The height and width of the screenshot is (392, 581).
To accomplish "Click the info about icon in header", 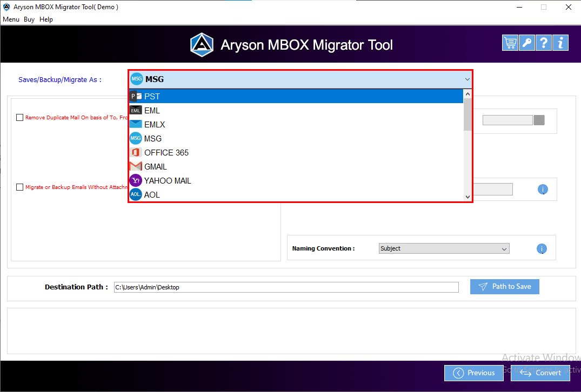I will pos(560,43).
